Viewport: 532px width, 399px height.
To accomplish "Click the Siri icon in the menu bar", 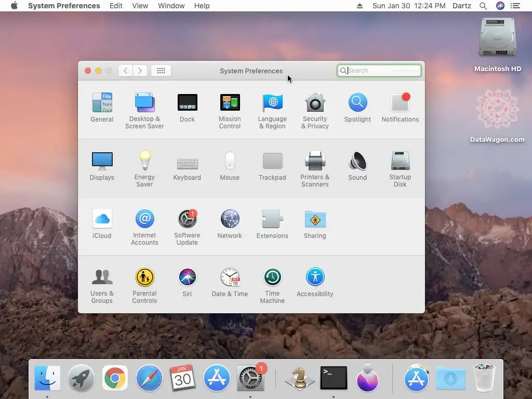I will point(500,6).
